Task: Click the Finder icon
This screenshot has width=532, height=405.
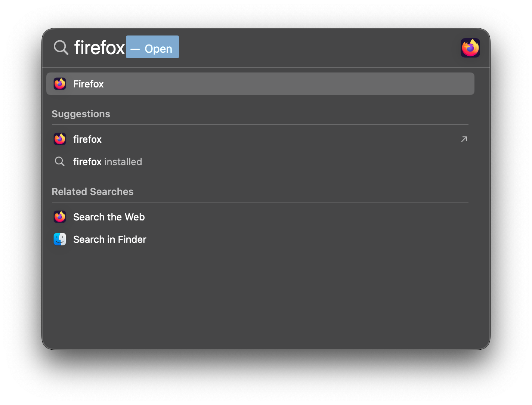Action: [60, 239]
